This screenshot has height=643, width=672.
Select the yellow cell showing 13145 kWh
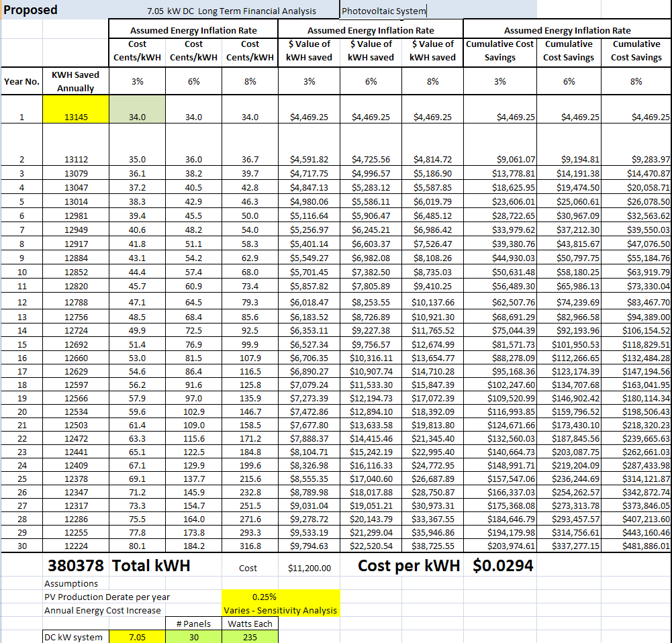[x=76, y=109]
